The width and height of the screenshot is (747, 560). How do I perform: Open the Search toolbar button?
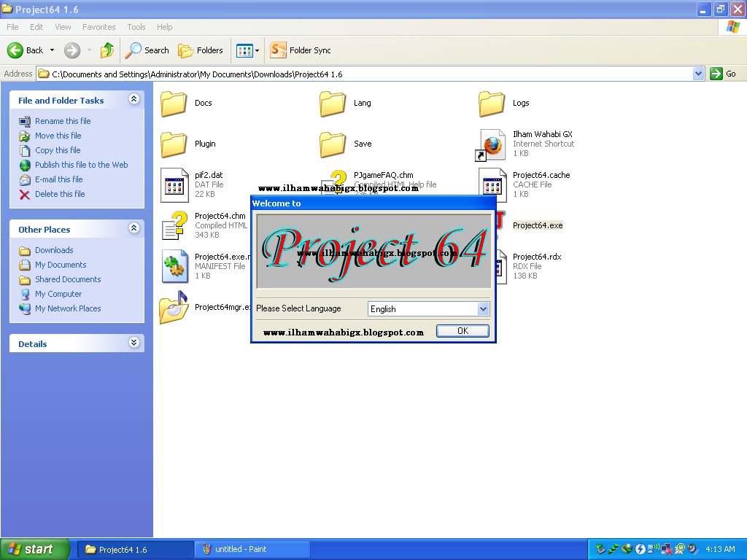click(147, 50)
